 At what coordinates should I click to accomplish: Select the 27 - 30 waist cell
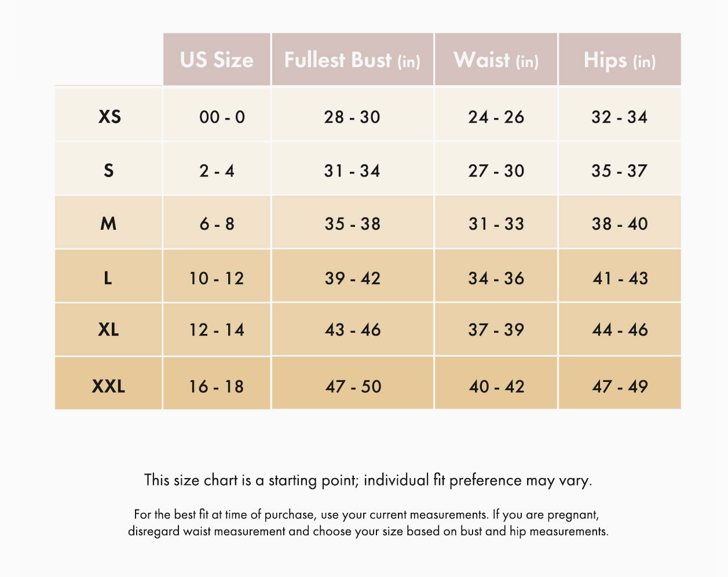(x=496, y=171)
